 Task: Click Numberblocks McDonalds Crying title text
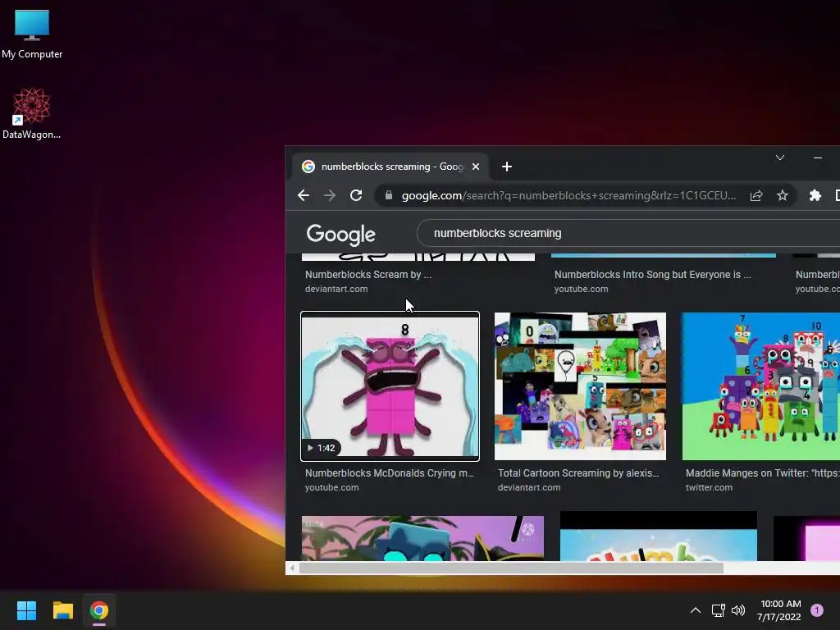pyautogui.click(x=390, y=473)
